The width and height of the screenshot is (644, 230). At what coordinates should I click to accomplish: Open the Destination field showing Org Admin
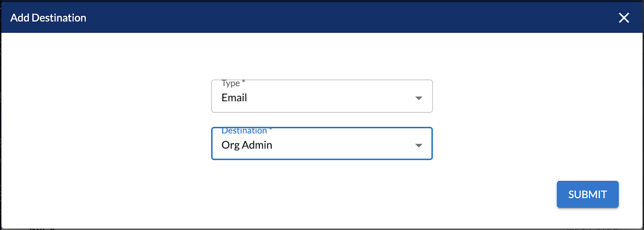click(x=322, y=143)
